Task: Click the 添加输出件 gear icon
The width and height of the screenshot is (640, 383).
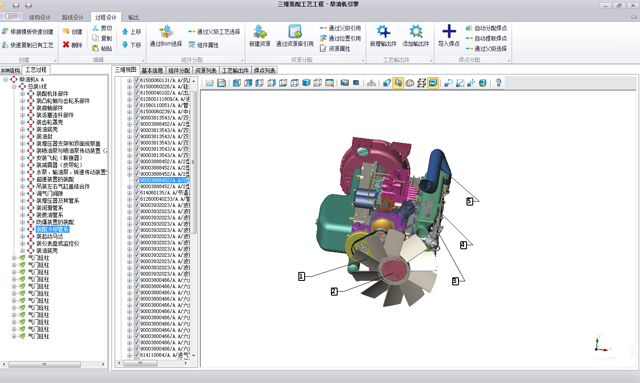Action: click(416, 31)
